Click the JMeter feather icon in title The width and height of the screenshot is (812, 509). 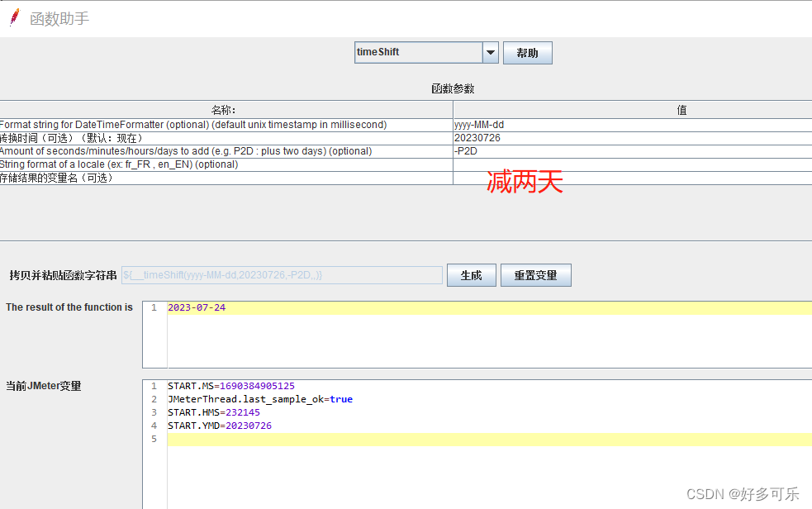pyautogui.click(x=15, y=17)
